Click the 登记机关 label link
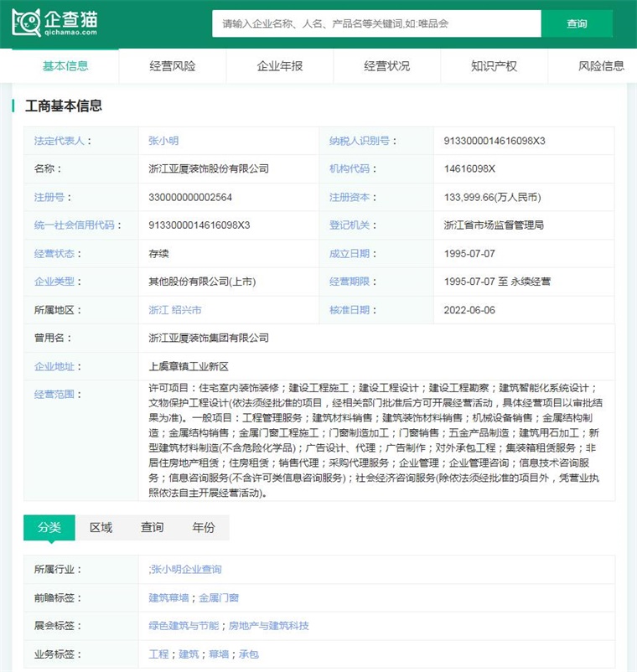 [350, 225]
